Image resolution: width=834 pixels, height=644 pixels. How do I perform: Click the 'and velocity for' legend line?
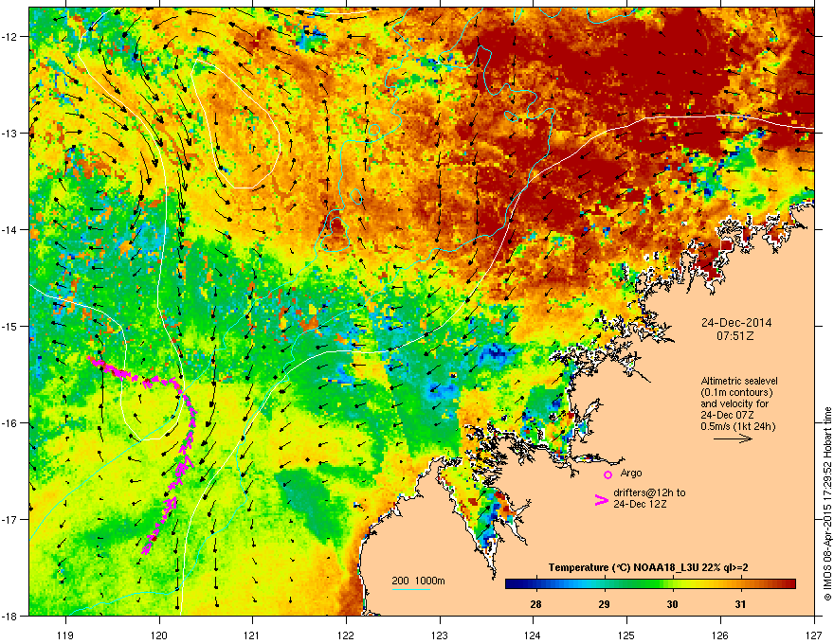[734, 403]
